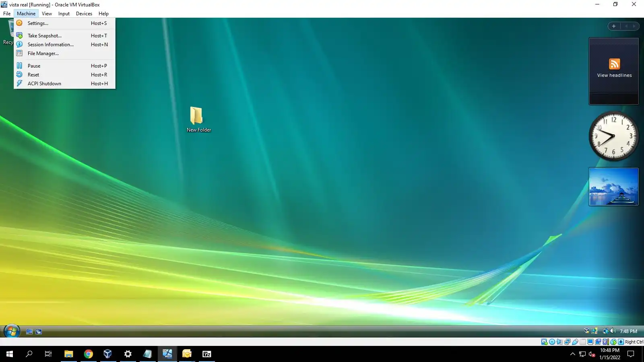Click the Vista Start orb

tap(12, 331)
